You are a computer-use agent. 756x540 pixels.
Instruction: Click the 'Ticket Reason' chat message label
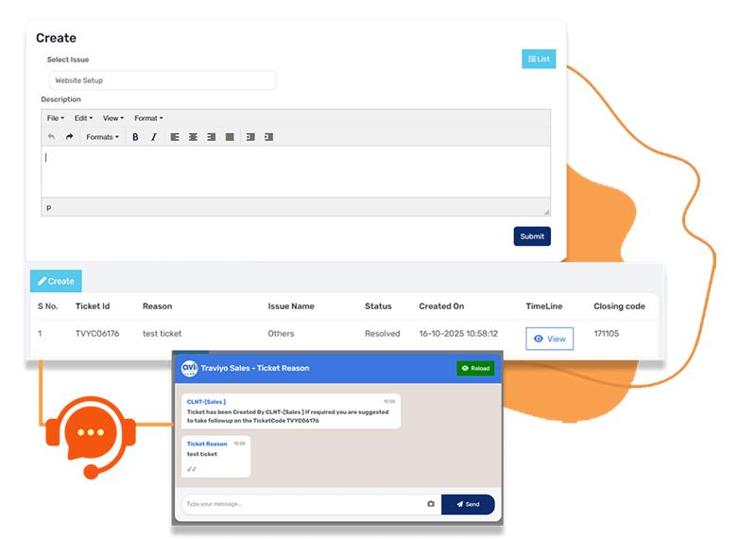[207, 444]
